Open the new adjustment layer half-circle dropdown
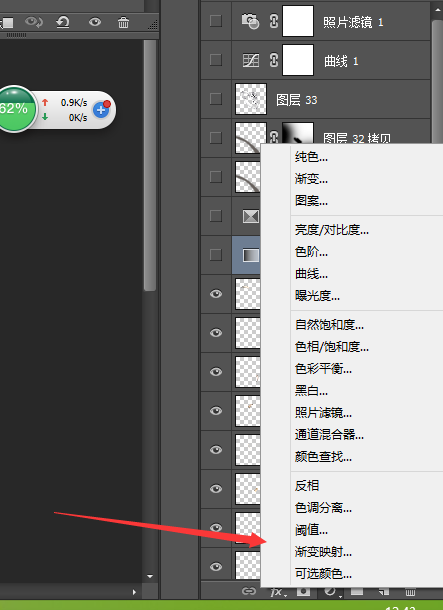The width and height of the screenshot is (443, 610). pyautogui.click(x=331, y=592)
